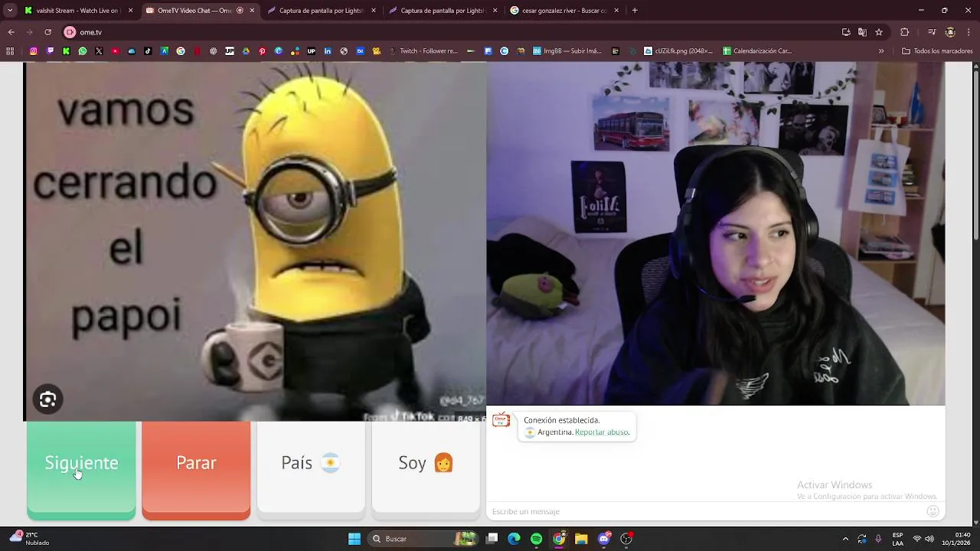Open the ESP LAA keyboard language indicator
980x551 pixels.
coord(897,539)
